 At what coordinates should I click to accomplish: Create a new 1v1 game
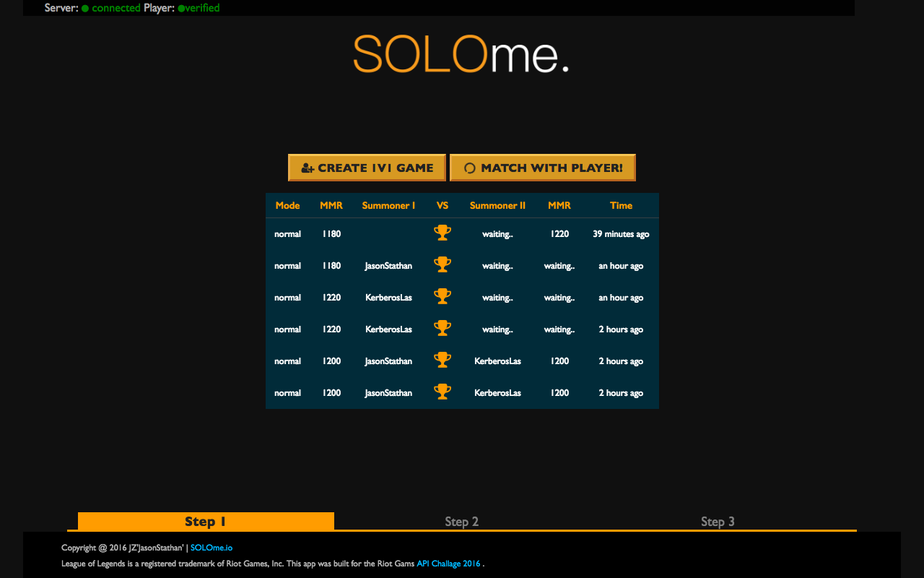tap(367, 168)
